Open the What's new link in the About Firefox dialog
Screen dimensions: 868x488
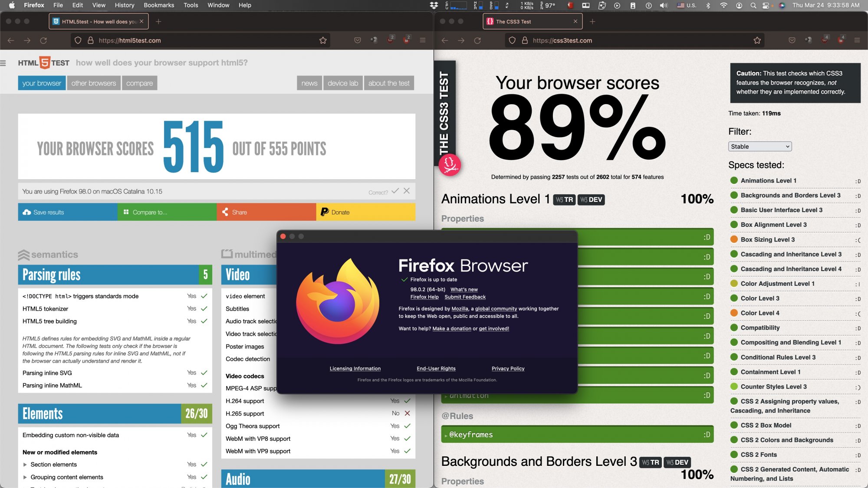[x=464, y=289]
